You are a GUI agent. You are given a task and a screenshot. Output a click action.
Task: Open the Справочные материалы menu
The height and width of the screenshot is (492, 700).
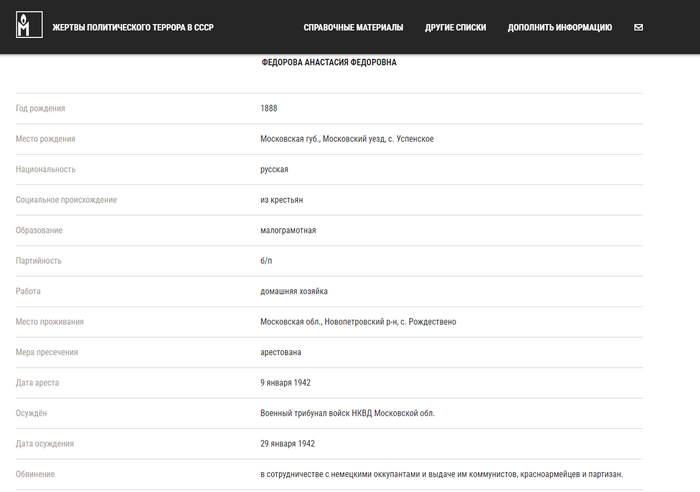353,27
